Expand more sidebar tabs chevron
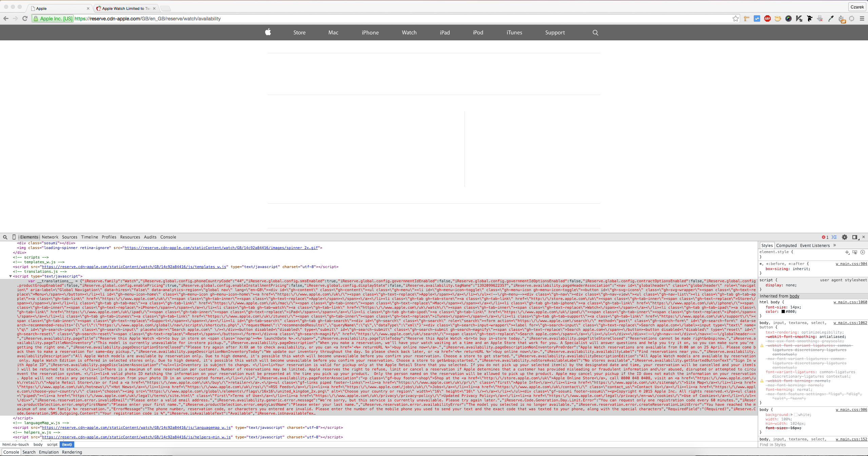 point(834,245)
